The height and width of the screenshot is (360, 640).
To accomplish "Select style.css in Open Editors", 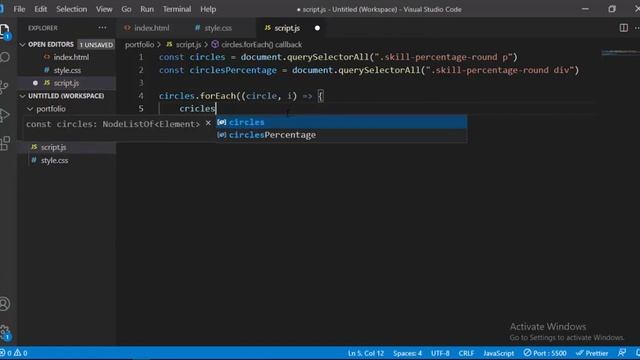I will click(x=67, y=70).
